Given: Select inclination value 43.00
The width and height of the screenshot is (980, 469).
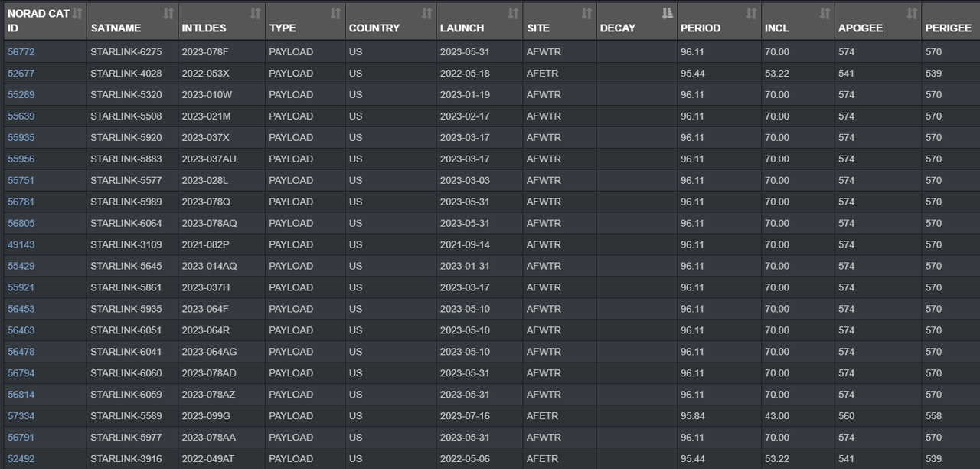Looking at the screenshot, I should tap(776, 416).
